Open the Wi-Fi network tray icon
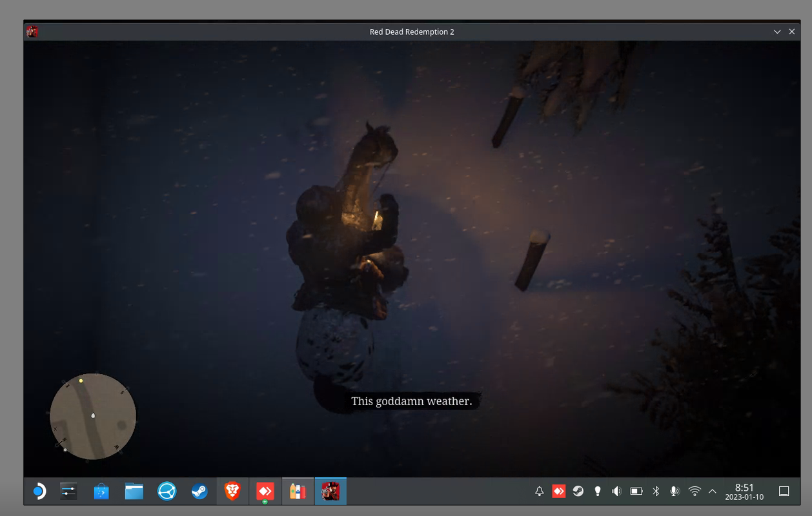Viewport: 812px width, 516px height. [x=695, y=491]
